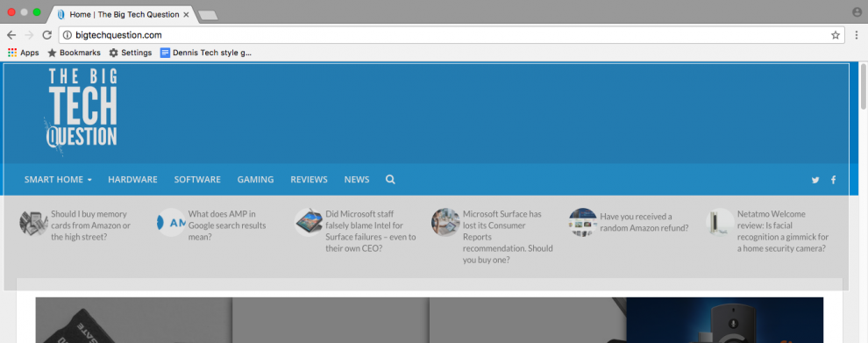
Task: Close the Home tab
Action: tap(187, 14)
